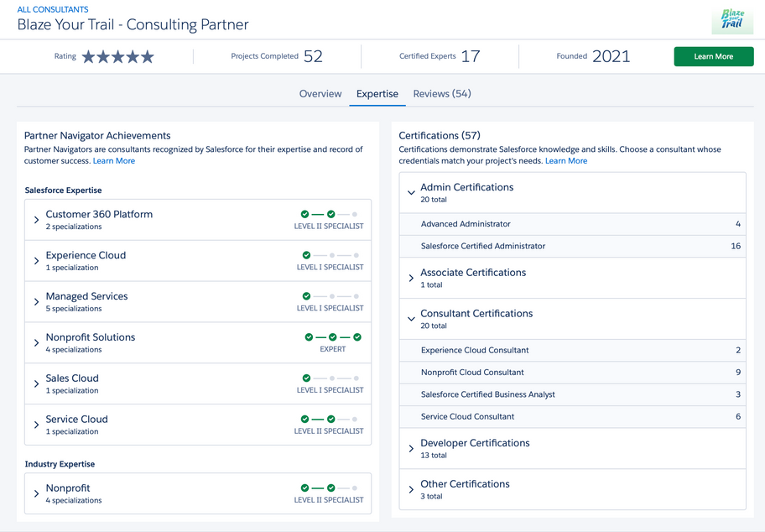This screenshot has height=532, width=765.
Task: Click Customer 360 Platform Level II progress indicator
Action: (330, 215)
